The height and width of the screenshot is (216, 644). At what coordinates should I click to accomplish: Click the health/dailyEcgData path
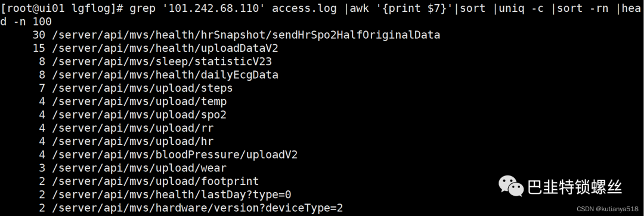165,75
